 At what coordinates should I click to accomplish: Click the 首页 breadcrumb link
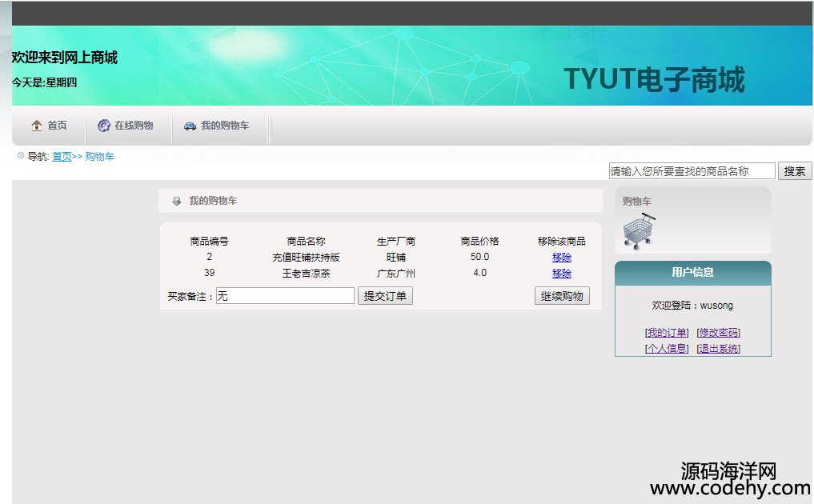click(x=62, y=157)
